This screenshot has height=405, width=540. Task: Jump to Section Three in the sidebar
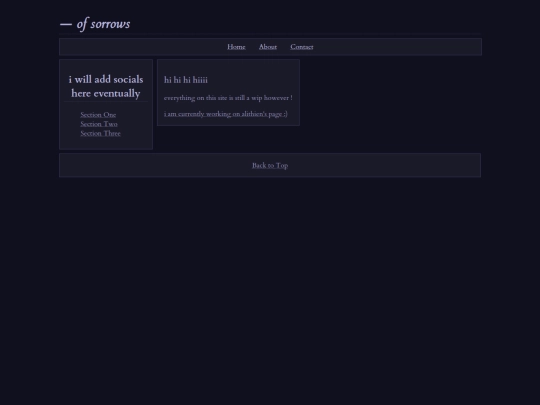[x=101, y=133]
